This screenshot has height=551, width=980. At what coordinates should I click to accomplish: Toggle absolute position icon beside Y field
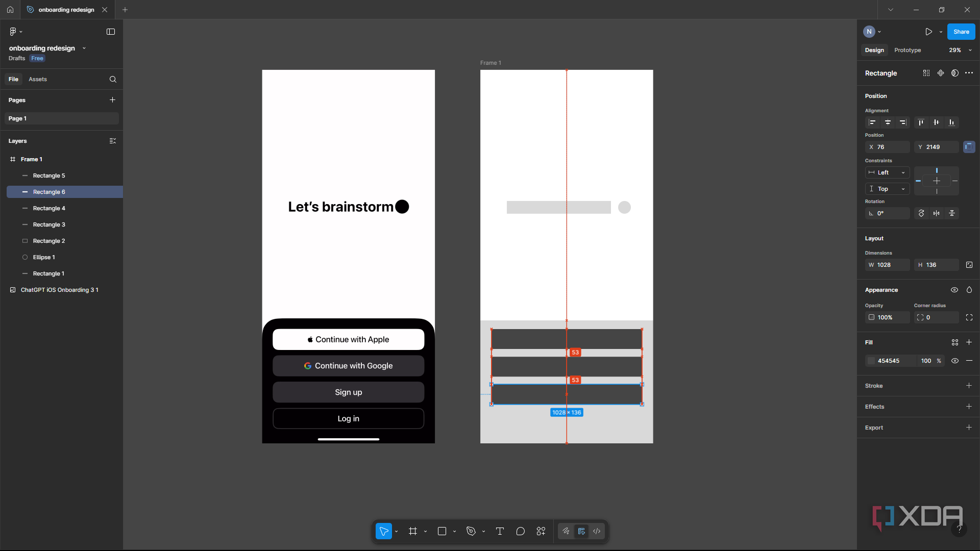[x=969, y=147]
